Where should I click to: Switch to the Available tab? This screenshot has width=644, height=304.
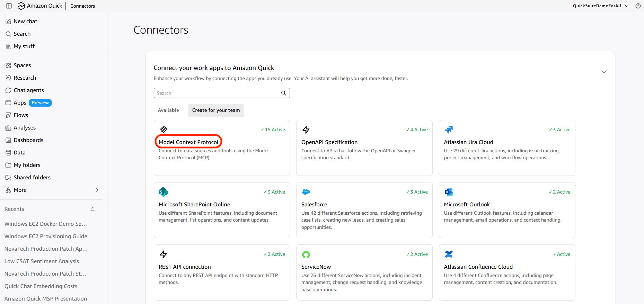168,110
